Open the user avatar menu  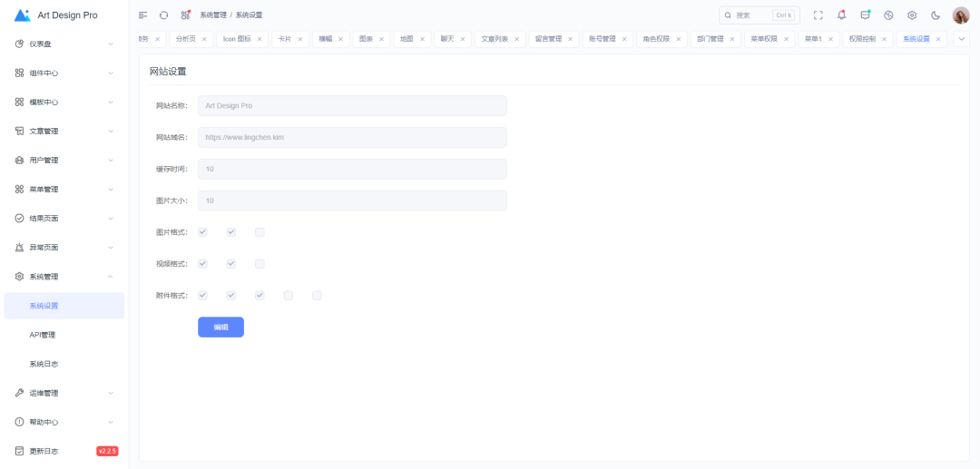(961, 15)
